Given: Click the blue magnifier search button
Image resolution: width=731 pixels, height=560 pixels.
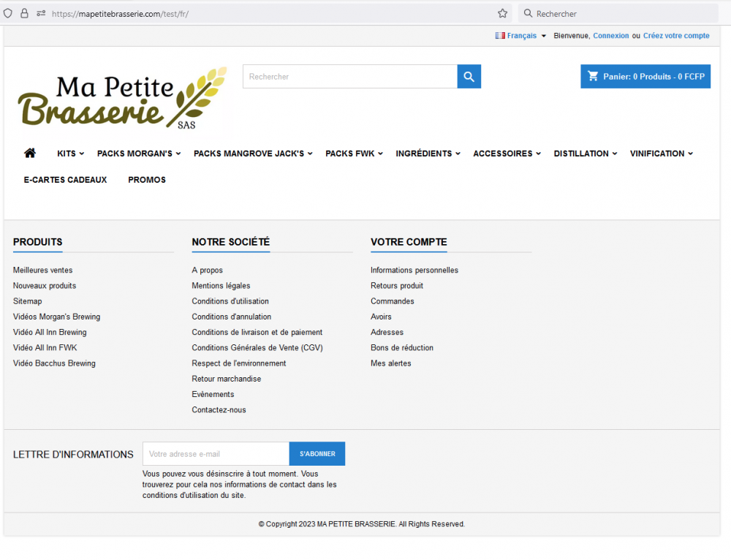Looking at the screenshot, I should point(469,77).
